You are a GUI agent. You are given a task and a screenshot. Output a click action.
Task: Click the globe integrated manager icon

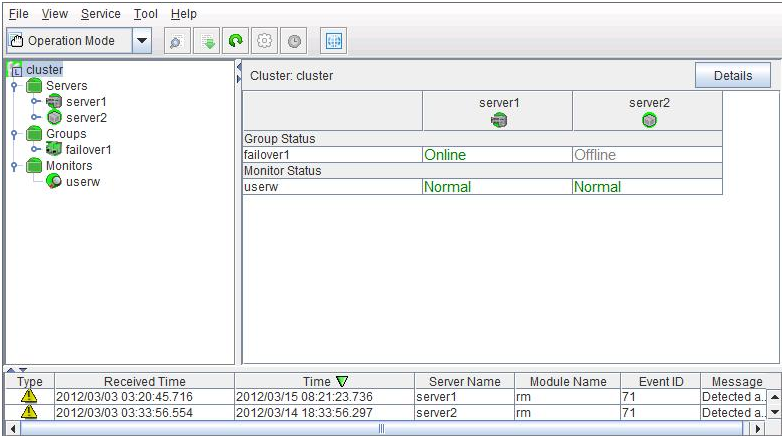(x=333, y=41)
